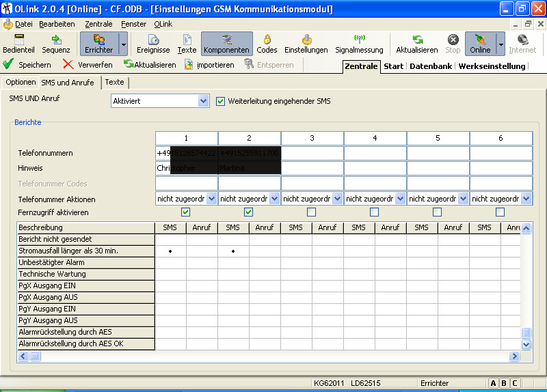The width and height of the screenshot is (547, 392).
Task: Open the Bedienteil keypad tool
Action: point(18,44)
